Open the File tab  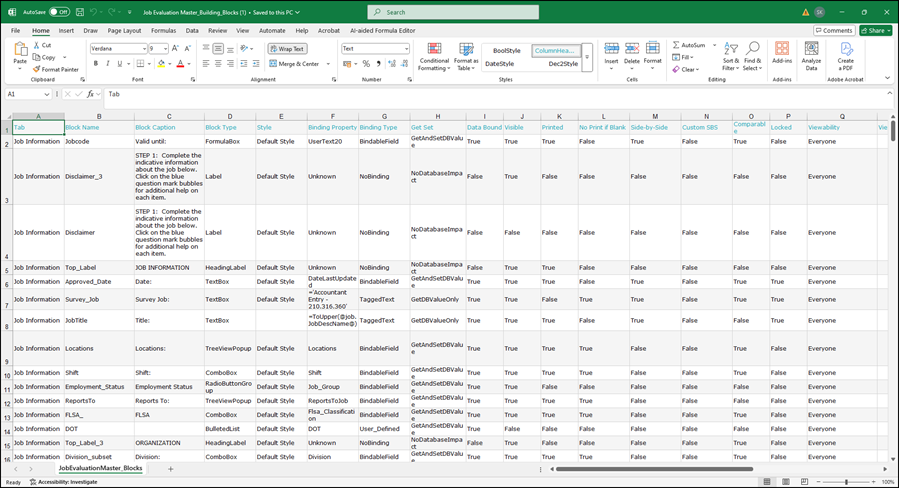coord(15,30)
